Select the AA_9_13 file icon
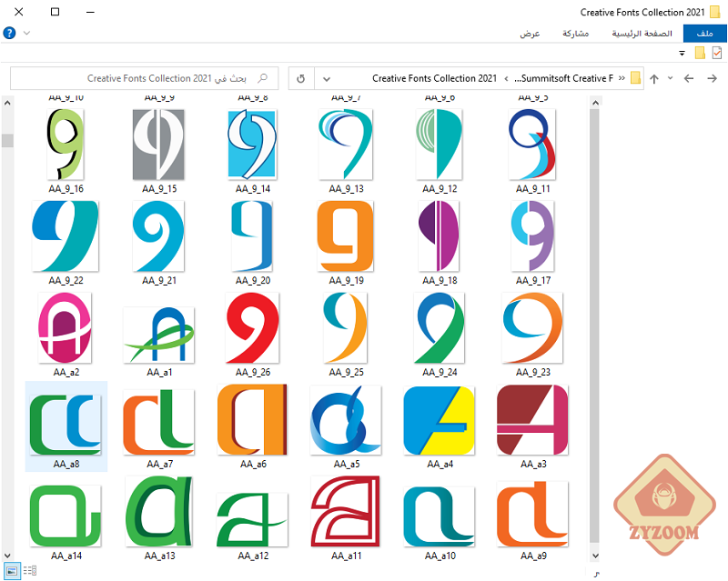 [x=346, y=145]
